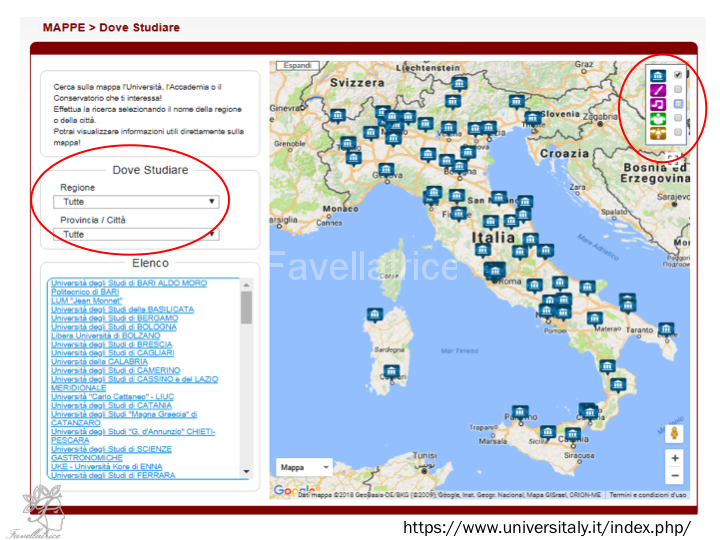720x540 pixels.
Task: Enable the music conservatory layer checkbox
Action: point(678,104)
